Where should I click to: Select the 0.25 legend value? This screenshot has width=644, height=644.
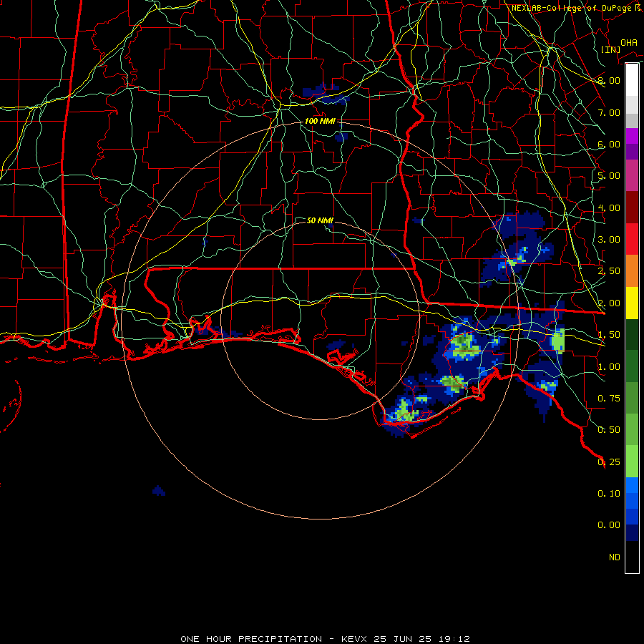[x=609, y=462]
